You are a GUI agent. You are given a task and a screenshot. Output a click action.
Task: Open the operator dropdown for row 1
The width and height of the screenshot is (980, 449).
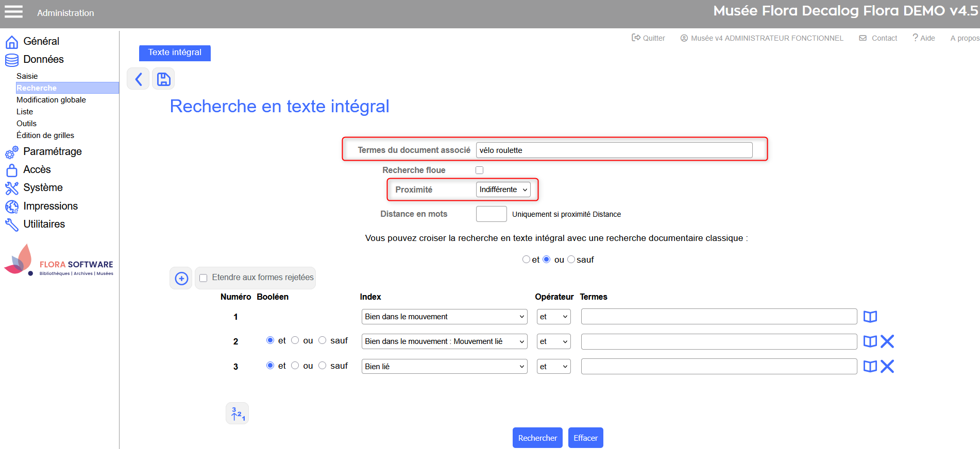point(553,317)
